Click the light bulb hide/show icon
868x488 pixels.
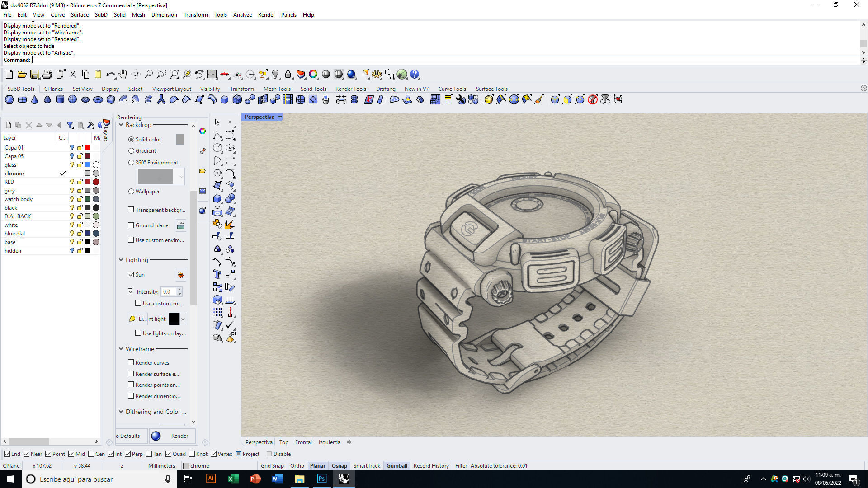275,74
